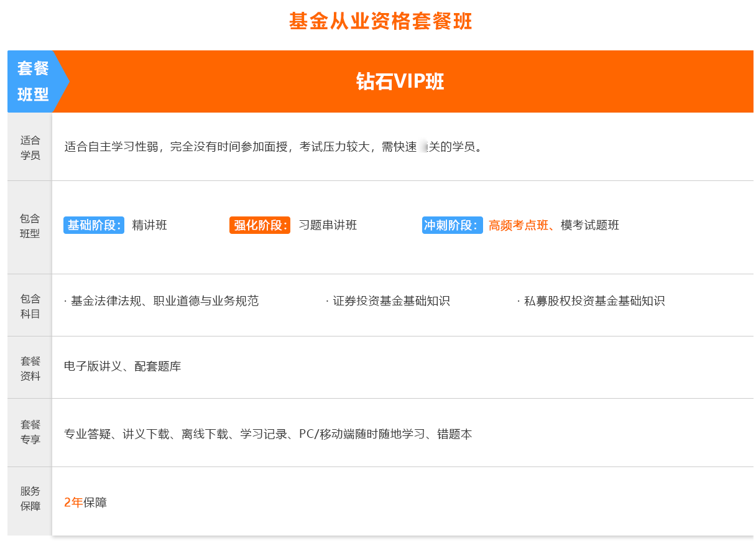Screen dimensions: 756x543
Task: Click the 冲刺阶段 blue badge
Action: [453, 225]
